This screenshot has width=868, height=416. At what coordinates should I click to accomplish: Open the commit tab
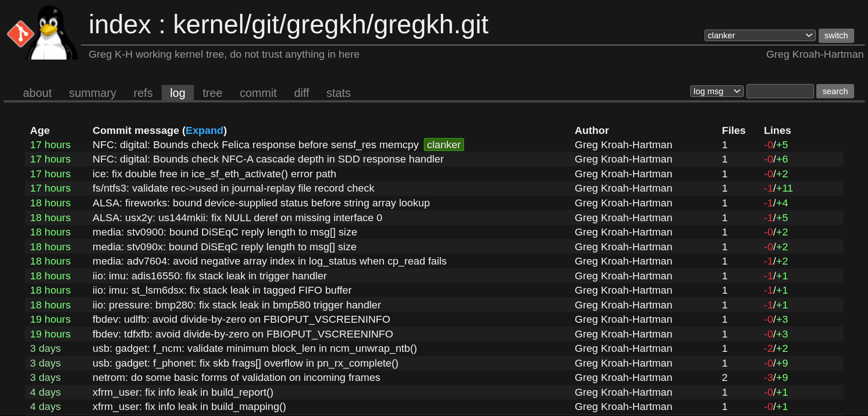258,93
